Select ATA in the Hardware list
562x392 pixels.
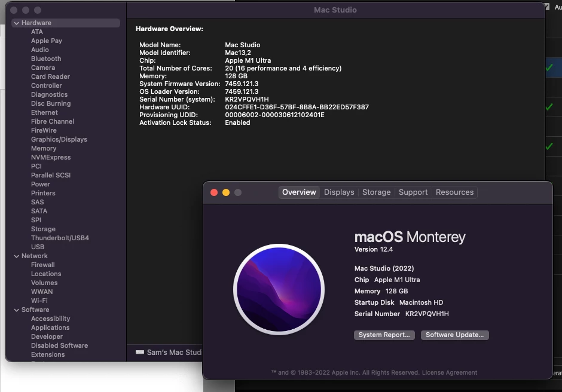pyautogui.click(x=37, y=32)
